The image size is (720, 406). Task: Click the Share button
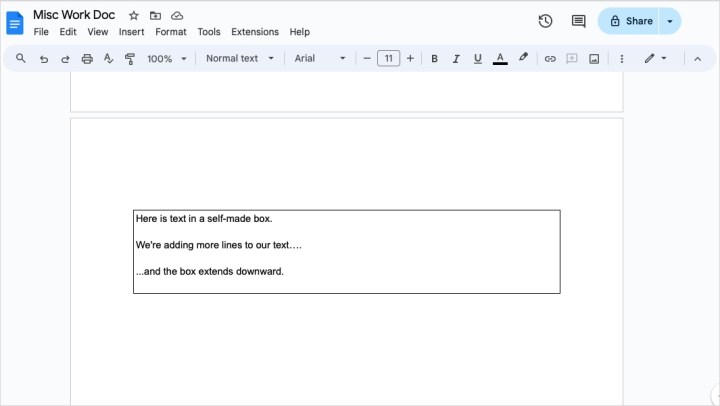(x=631, y=21)
